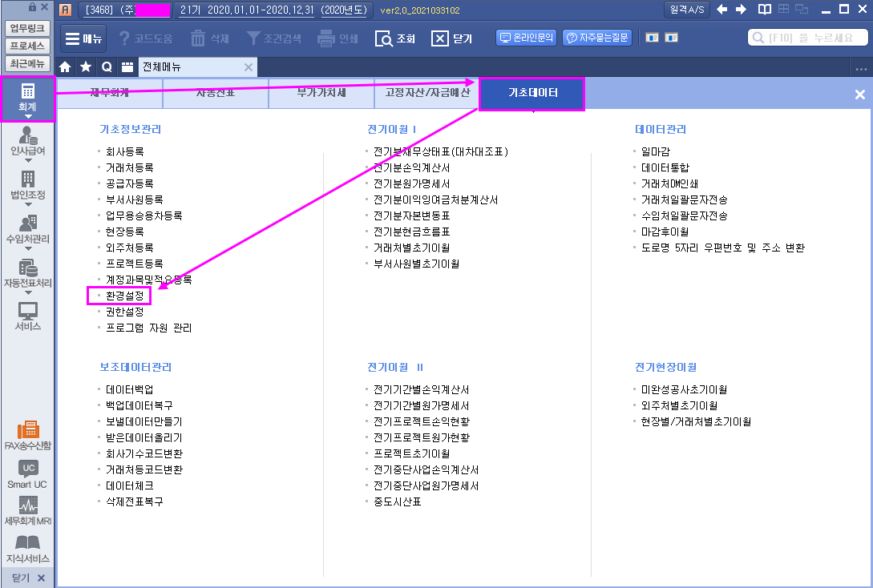
Task: Switch to the 고정자산/자금예산 tab
Action: pos(426,93)
